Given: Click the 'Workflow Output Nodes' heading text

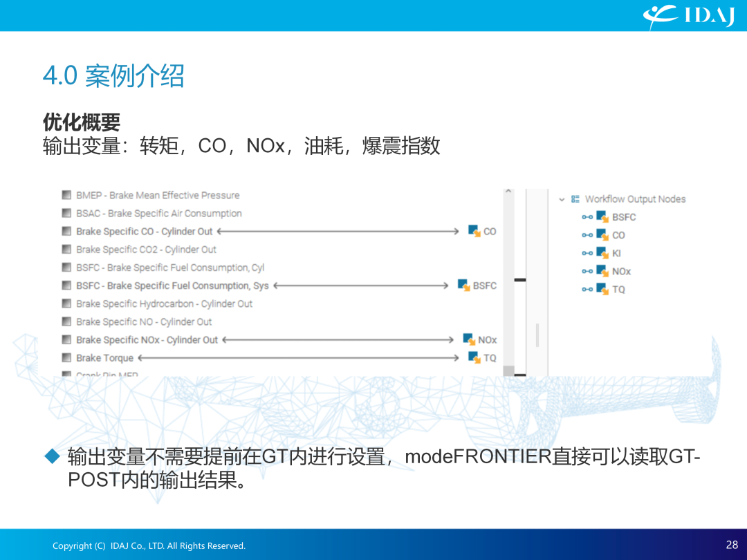Looking at the screenshot, I should (636, 199).
